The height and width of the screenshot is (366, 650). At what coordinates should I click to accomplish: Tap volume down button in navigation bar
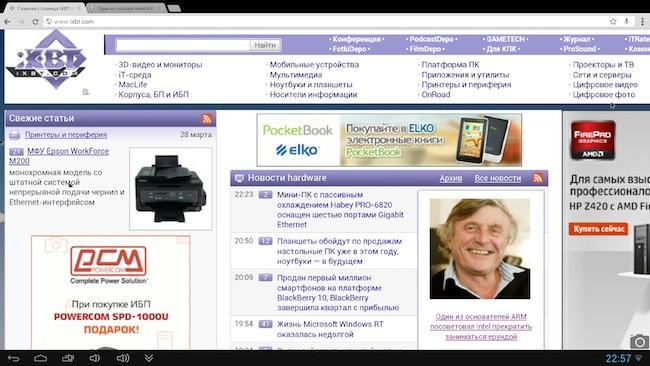click(95, 358)
